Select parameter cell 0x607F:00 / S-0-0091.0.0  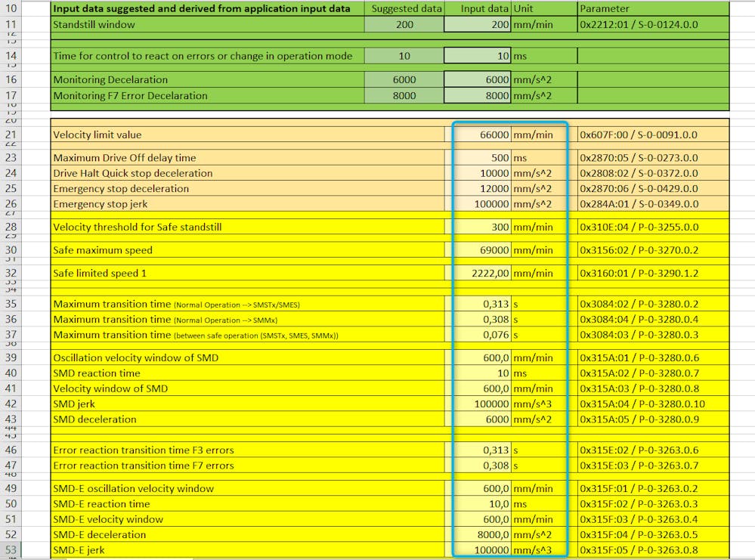coord(654,135)
